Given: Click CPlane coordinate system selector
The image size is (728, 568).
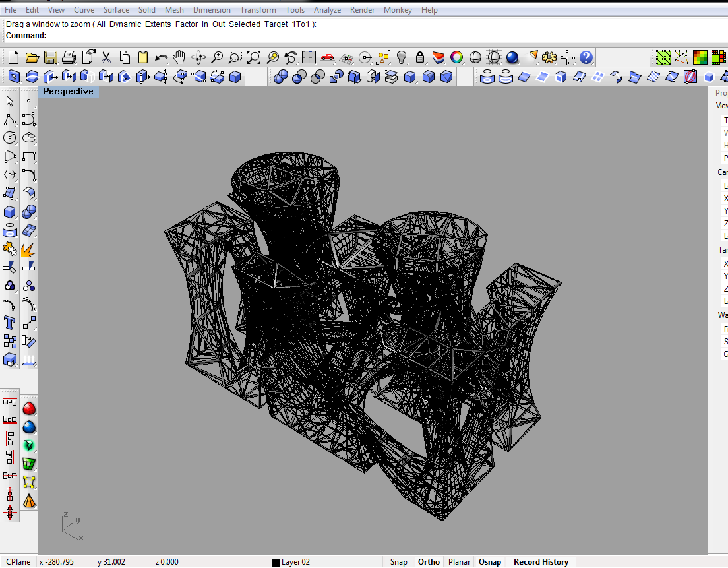Looking at the screenshot, I should point(17,562).
